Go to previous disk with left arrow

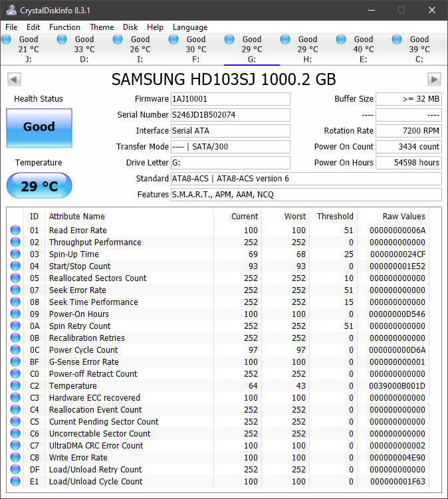pos(14,79)
